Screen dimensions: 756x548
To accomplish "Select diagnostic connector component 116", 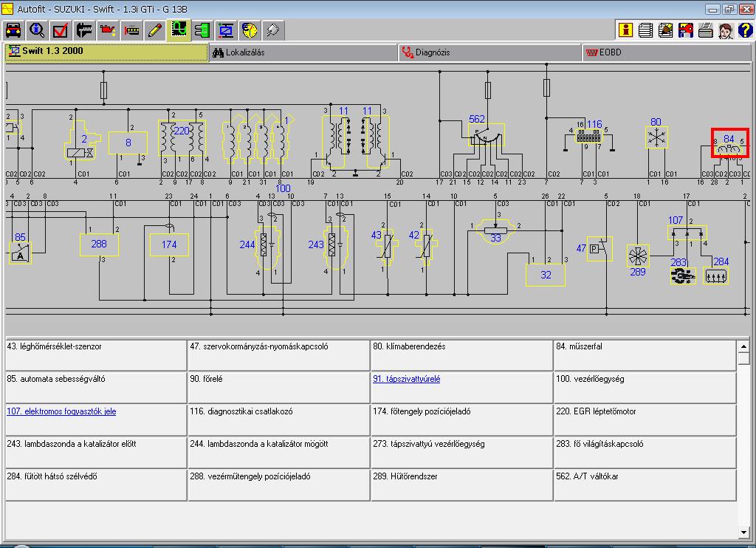I will [588, 137].
